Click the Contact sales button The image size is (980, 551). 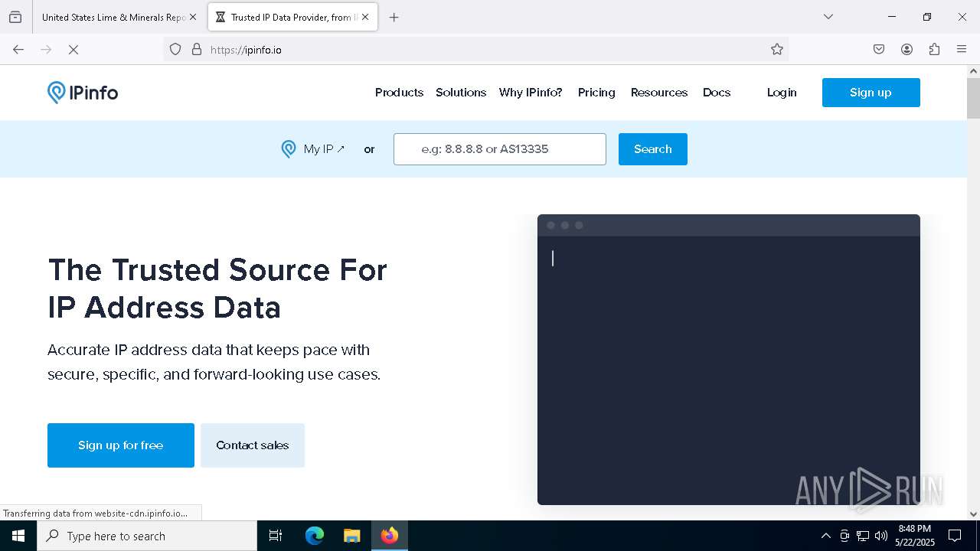coord(253,445)
